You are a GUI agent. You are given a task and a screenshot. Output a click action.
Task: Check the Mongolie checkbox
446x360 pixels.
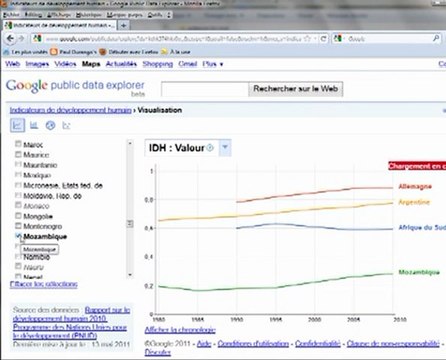point(18,216)
